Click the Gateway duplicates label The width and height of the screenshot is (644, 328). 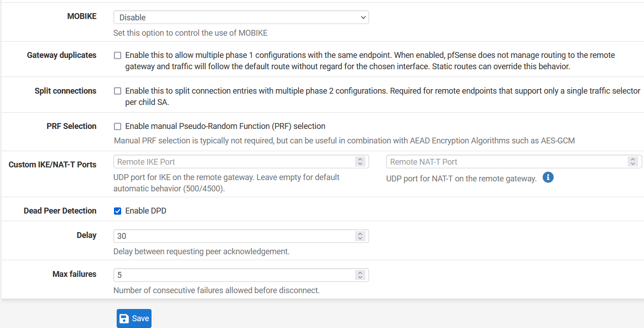(x=62, y=55)
